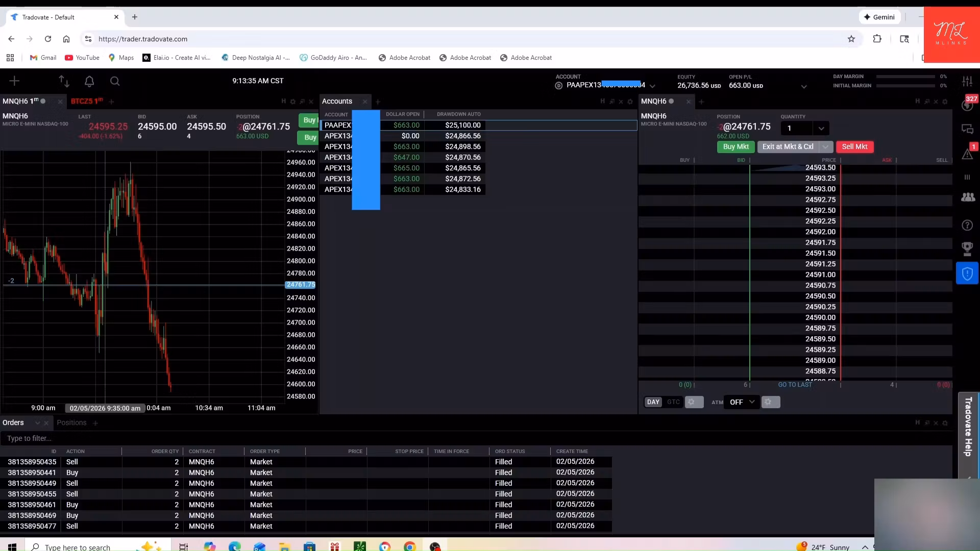Expand account selector dropdown chevron
The width and height of the screenshot is (980, 551).
(x=652, y=86)
